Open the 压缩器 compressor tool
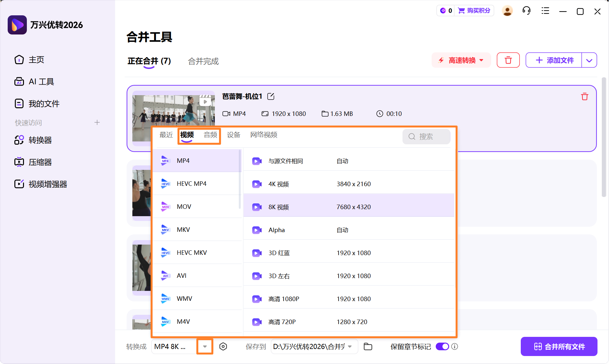The width and height of the screenshot is (609, 364). pos(40,162)
